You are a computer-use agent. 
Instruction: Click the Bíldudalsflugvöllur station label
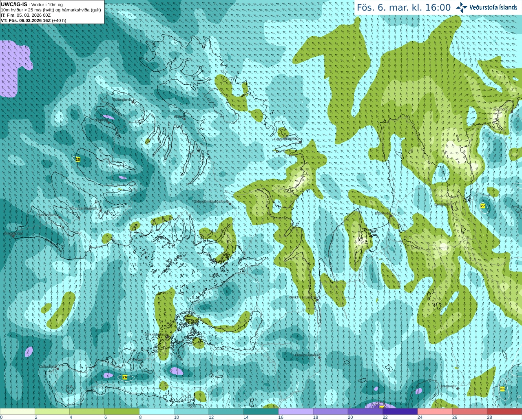click(85, 208)
